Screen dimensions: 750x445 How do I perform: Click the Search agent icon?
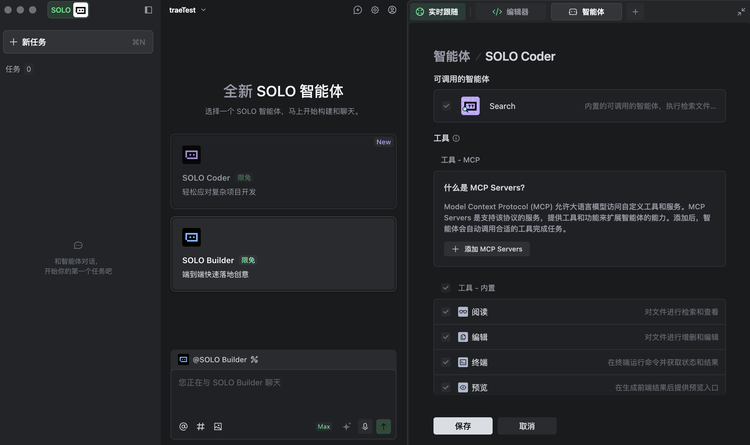coord(470,106)
